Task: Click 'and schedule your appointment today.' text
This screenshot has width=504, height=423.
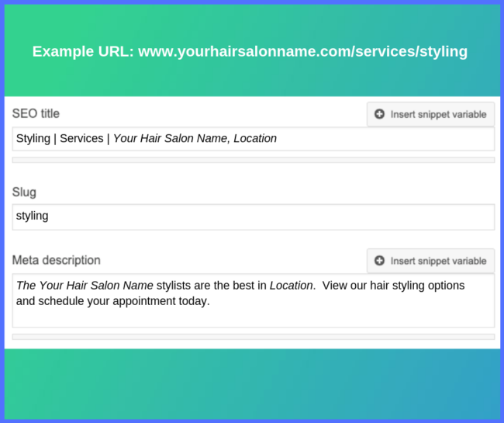Action: [113, 301]
